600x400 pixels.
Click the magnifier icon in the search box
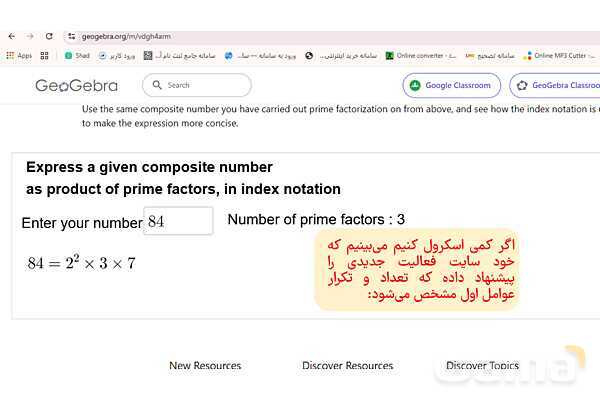[159, 86]
